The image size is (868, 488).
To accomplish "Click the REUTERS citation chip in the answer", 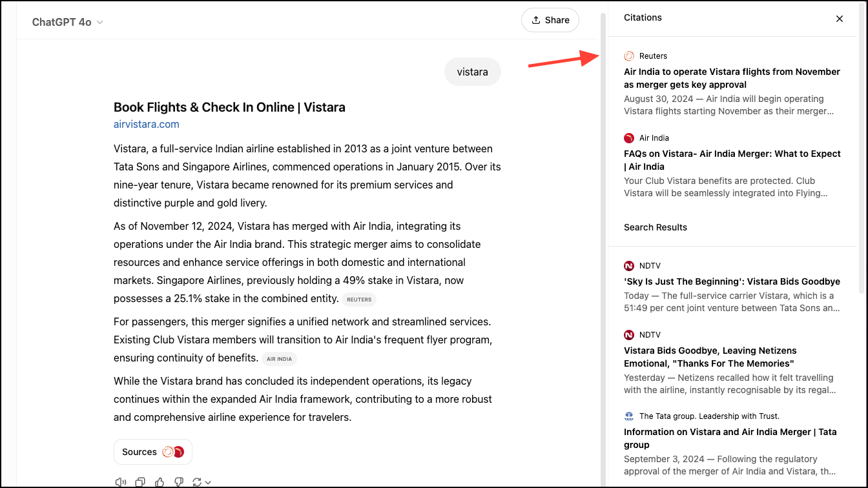I will tap(359, 300).
